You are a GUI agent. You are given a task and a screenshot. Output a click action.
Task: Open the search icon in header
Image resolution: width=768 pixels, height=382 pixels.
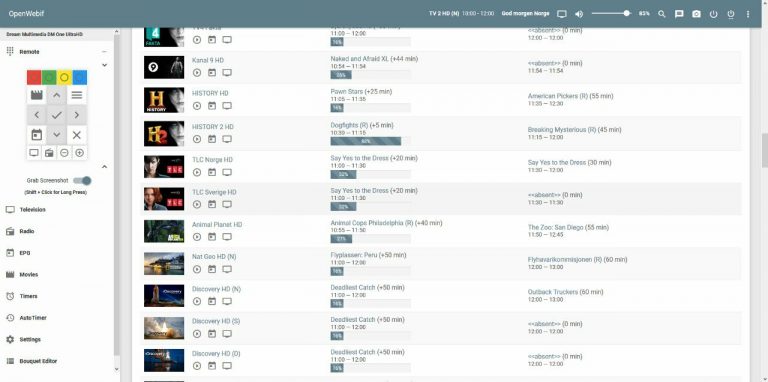pyautogui.click(x=662, y=14)
